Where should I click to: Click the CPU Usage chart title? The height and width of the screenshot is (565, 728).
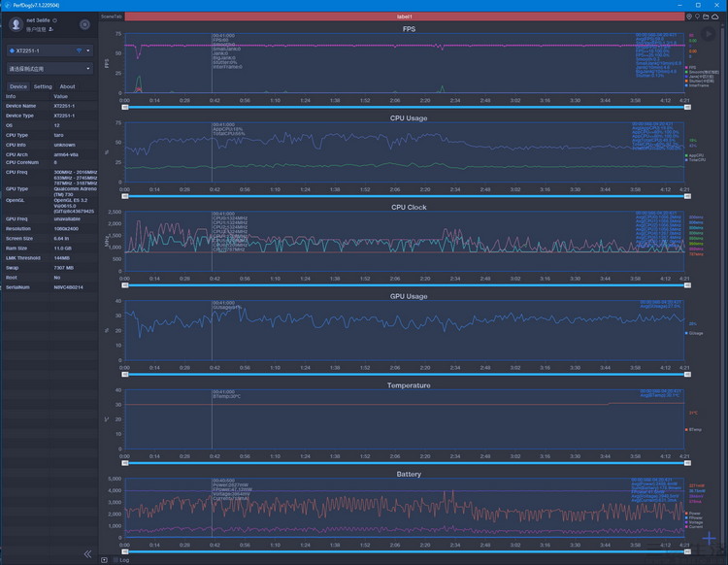click(409, 117)
